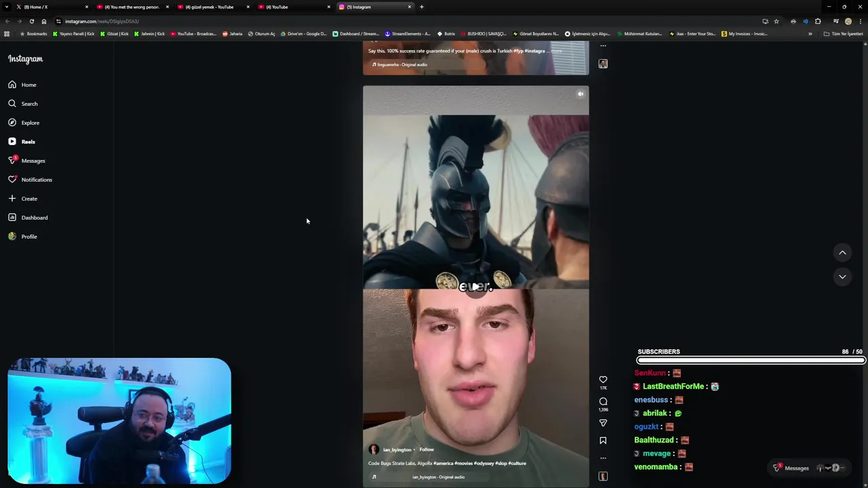Save the reel with the bookmark icon

603,441
